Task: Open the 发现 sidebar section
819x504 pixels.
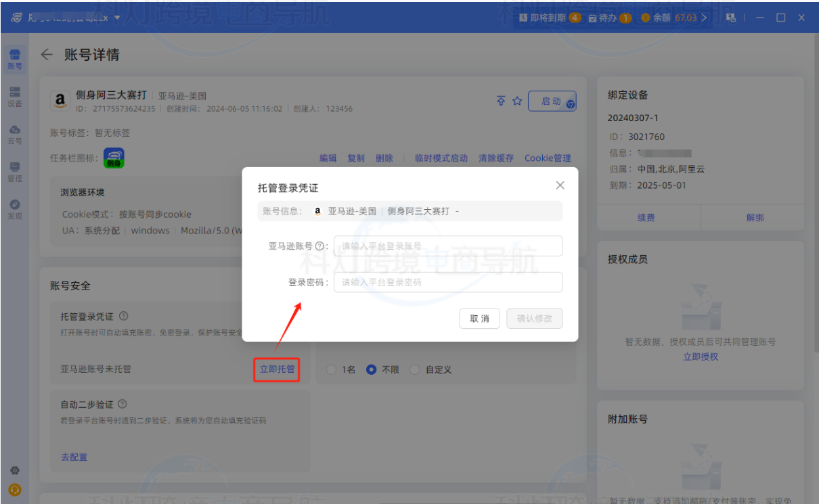Action: click(15, 210)
